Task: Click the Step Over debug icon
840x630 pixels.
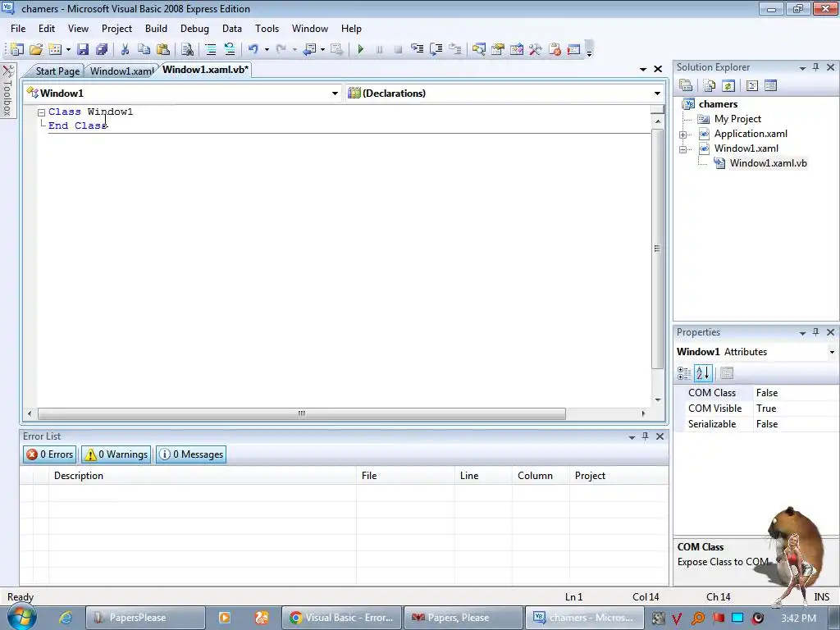Action: click(436, 49)
